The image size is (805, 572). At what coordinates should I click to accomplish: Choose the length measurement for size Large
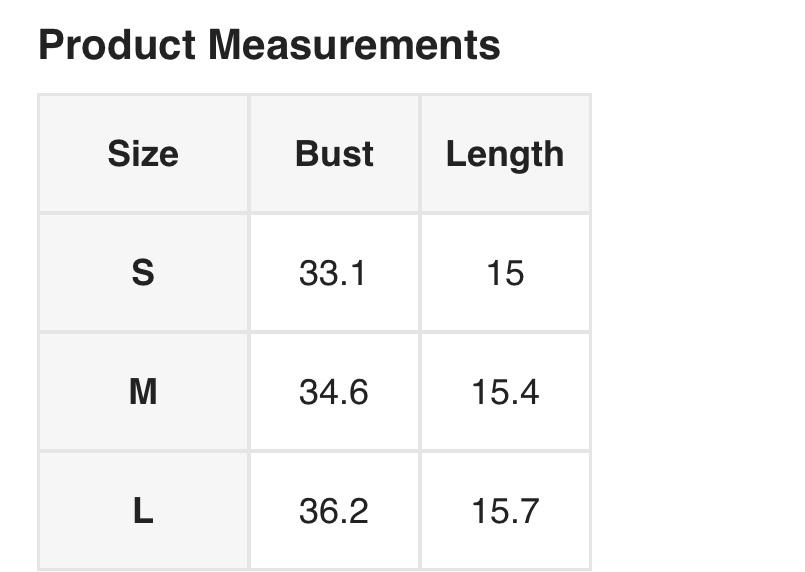click(x=505, y=511)
